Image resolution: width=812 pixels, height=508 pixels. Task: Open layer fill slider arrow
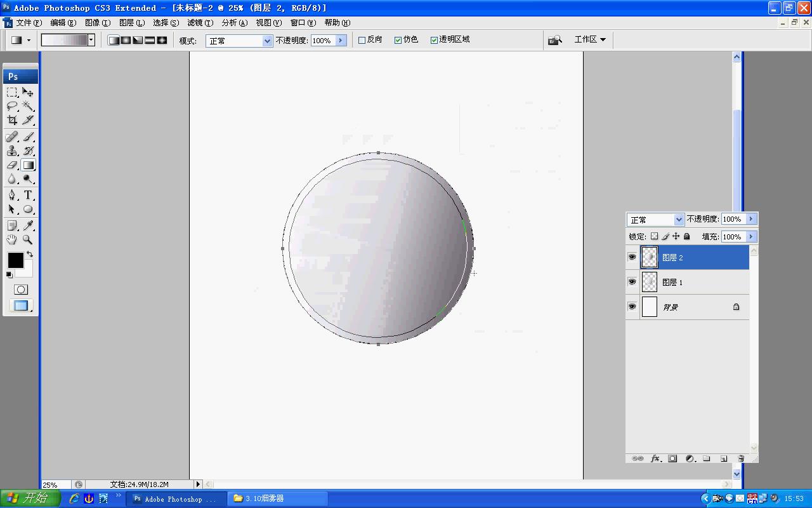pyautogui.click(x=751, y=237)
